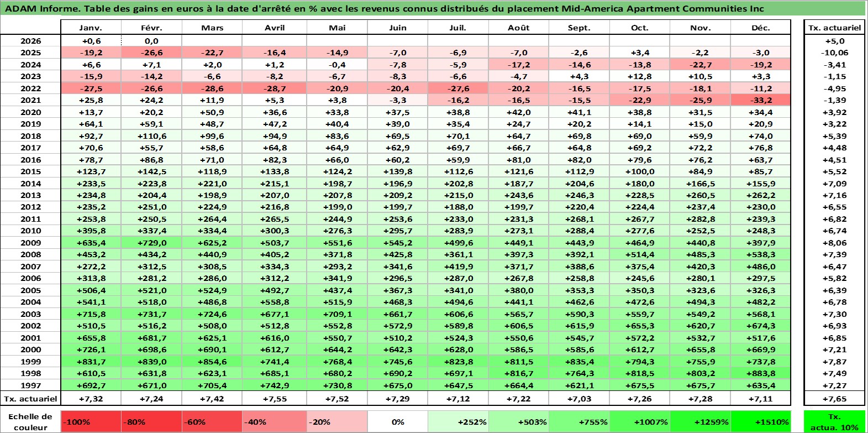The width and height of the screenshot is (868, 433).
Task: Select the 'Mars' column header
Action: (x=212, y=28)
